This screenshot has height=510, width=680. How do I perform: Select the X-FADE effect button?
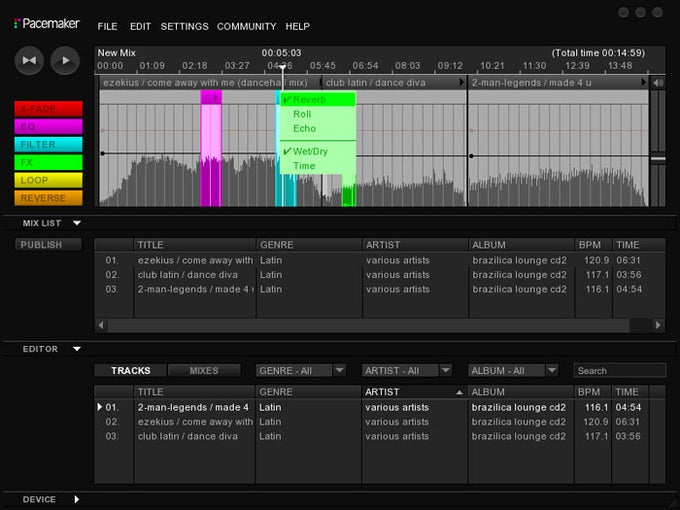(48, 109)
